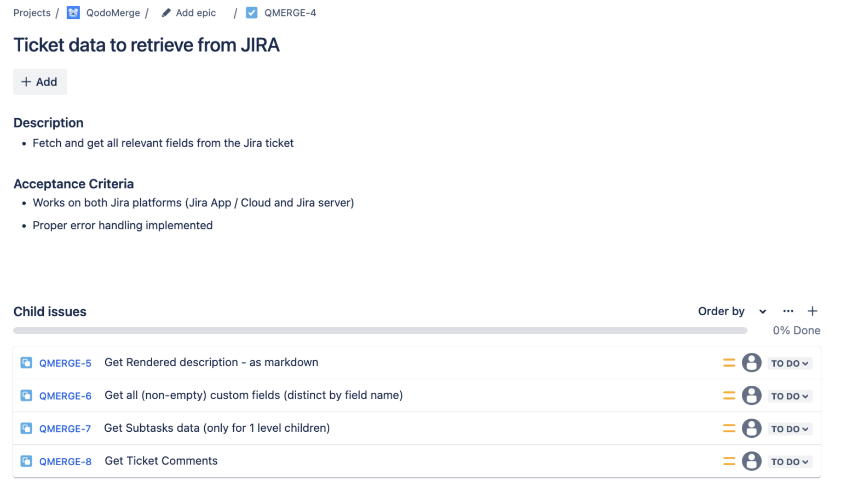Viewport: 841px width, 504px height.
Task: Click the priority icon on QMERGE-7
Action: (x=729, y=428)
